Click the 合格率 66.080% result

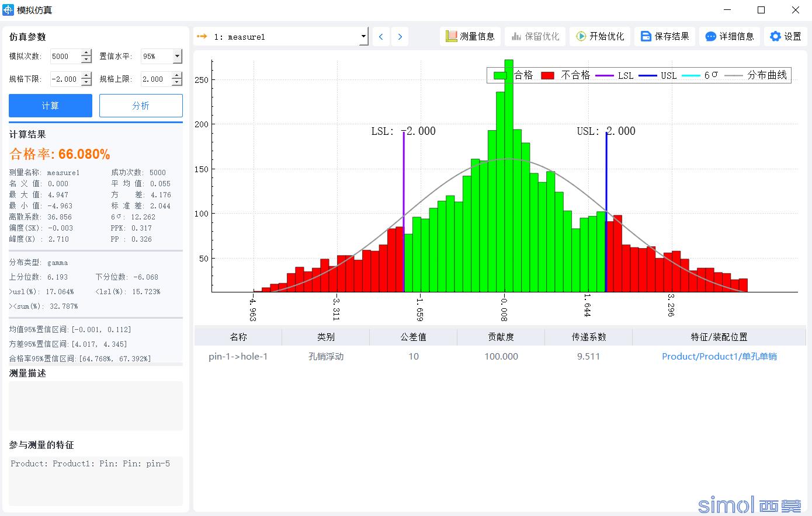(60, 154)
